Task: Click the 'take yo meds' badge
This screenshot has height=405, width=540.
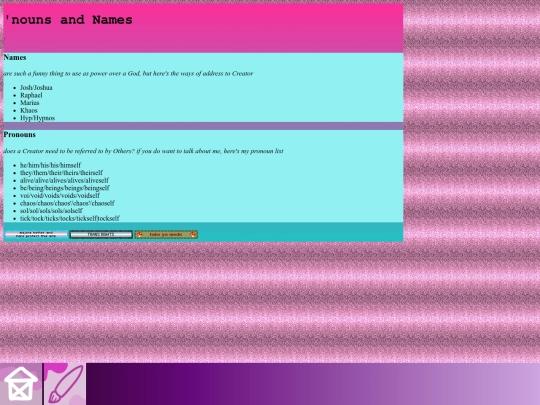Action: click(x=166, y=235)
